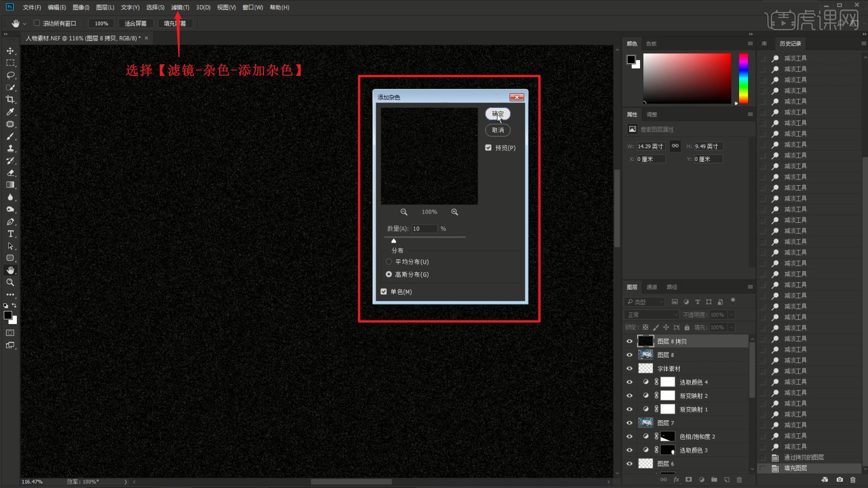Hide the 图层 8 拷贝 layer
The image size is (868, 488).
tap(629, 342)
